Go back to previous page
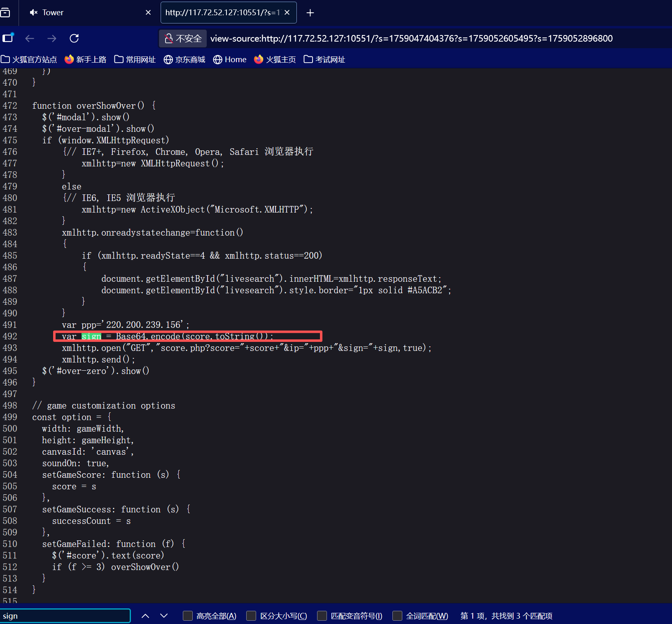Screen dimensions: 672x624 30,38
